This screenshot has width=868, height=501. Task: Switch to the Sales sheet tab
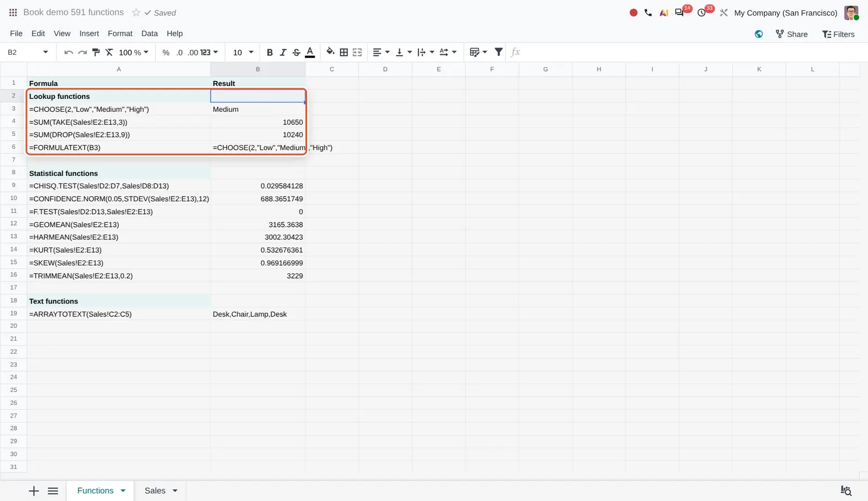155,491
